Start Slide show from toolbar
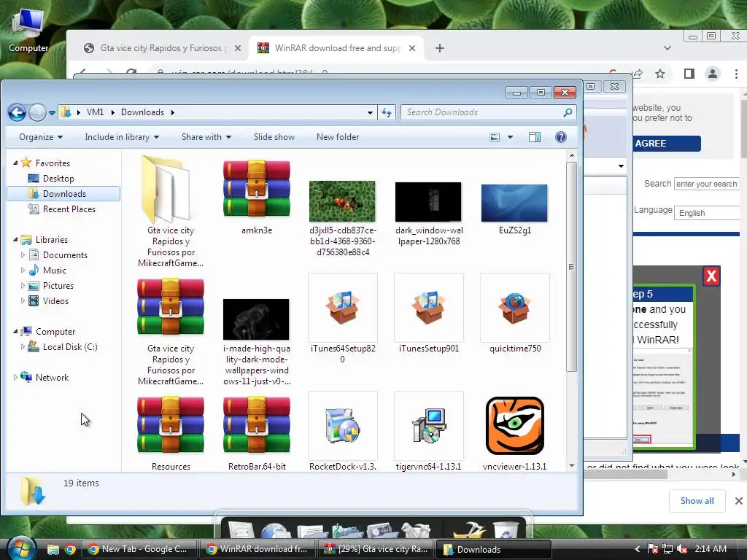This screenshot has height=560, width=747. (274, 137)
